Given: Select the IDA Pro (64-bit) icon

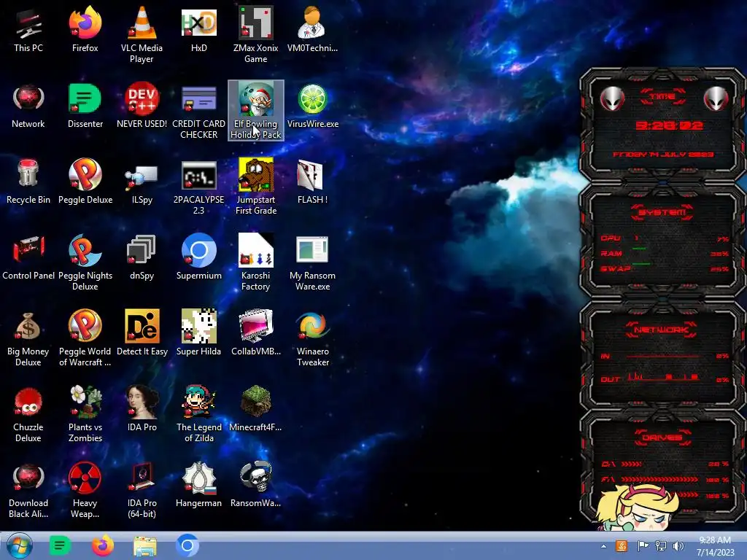Looking at the screenshot, I should [142, 489].
